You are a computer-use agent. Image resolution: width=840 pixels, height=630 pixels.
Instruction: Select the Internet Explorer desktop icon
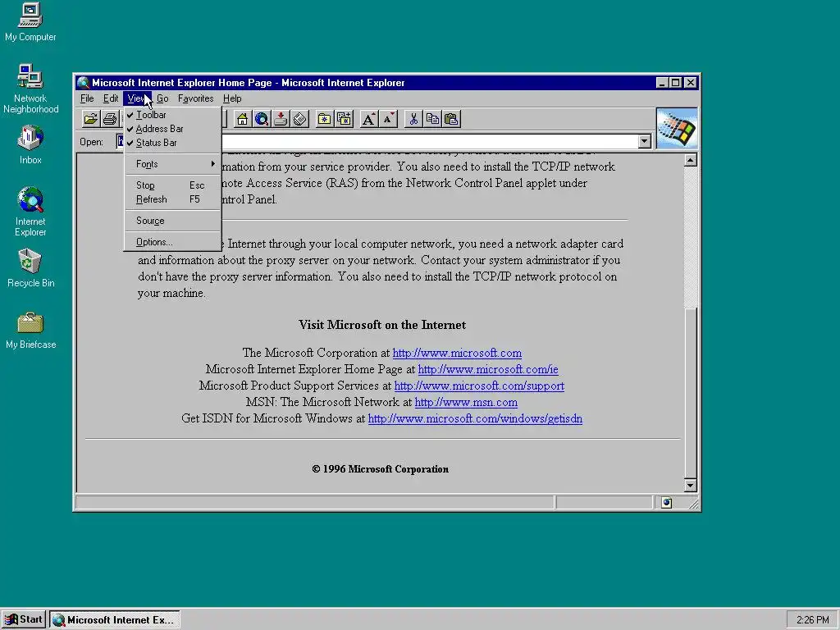click(x=30, y=212)
